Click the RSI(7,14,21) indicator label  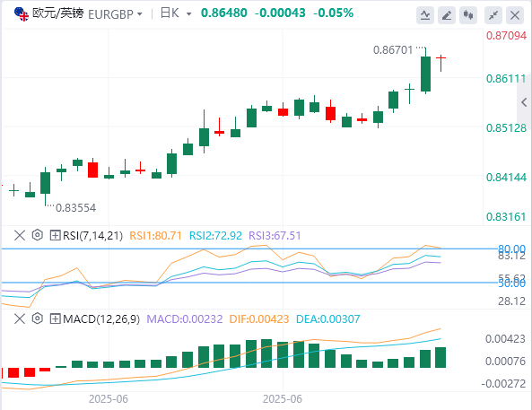[92, 236]
